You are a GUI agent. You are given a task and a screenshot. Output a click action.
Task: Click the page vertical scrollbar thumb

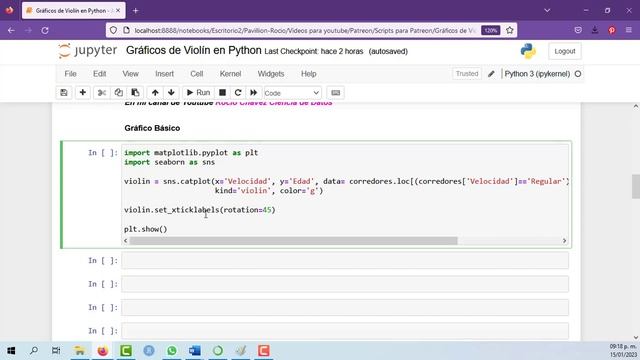point(636,186)
